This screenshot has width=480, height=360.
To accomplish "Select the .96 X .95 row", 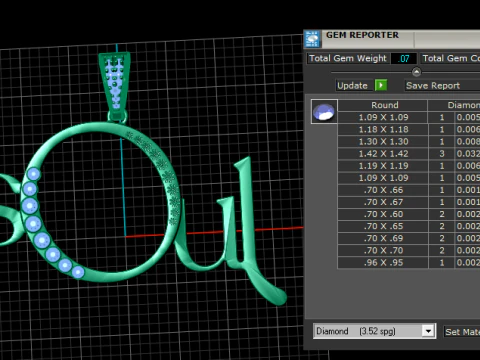I will point(409,263).
